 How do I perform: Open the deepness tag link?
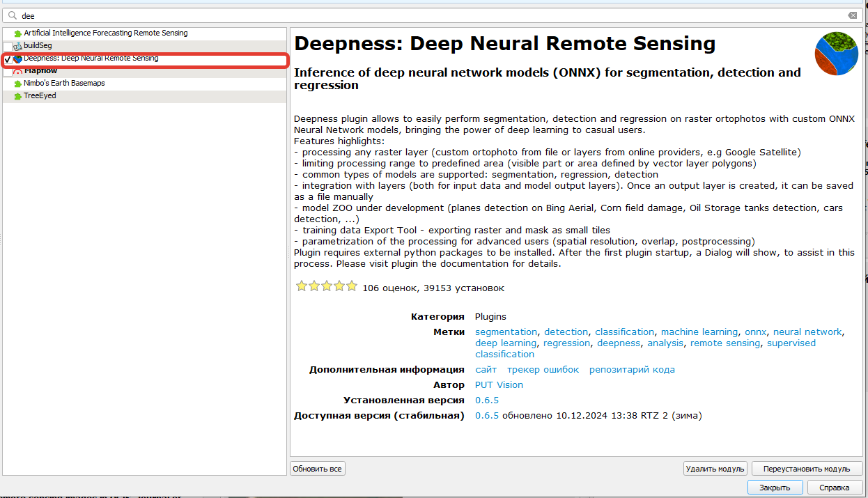coord(618,343)
